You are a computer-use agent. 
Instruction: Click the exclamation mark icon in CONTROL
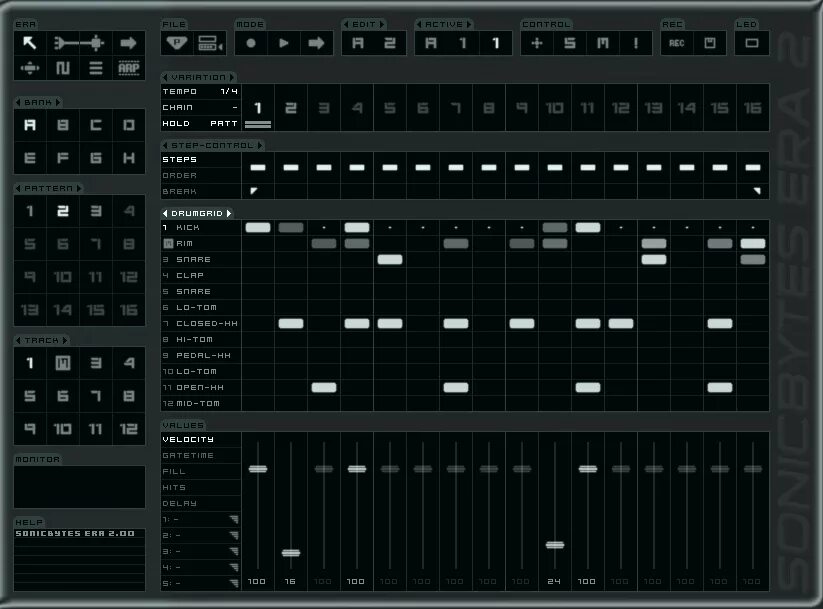tap(636, 43)
